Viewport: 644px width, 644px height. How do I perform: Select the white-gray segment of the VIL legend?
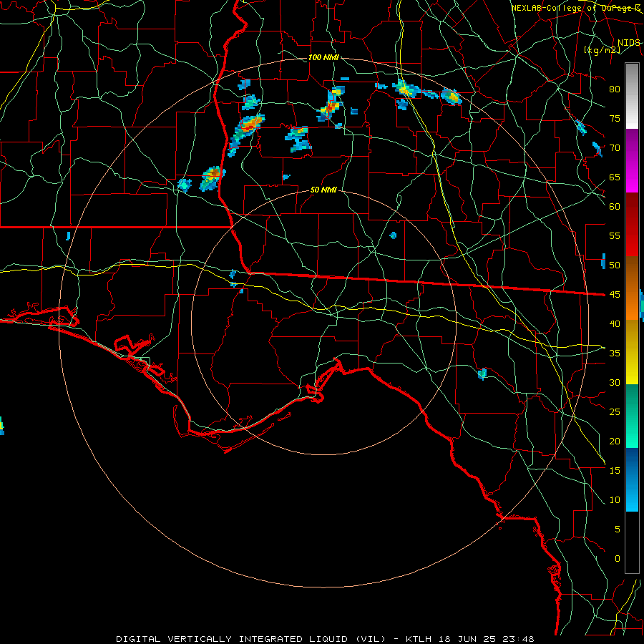pyautogui.click(x=632, y=96)
